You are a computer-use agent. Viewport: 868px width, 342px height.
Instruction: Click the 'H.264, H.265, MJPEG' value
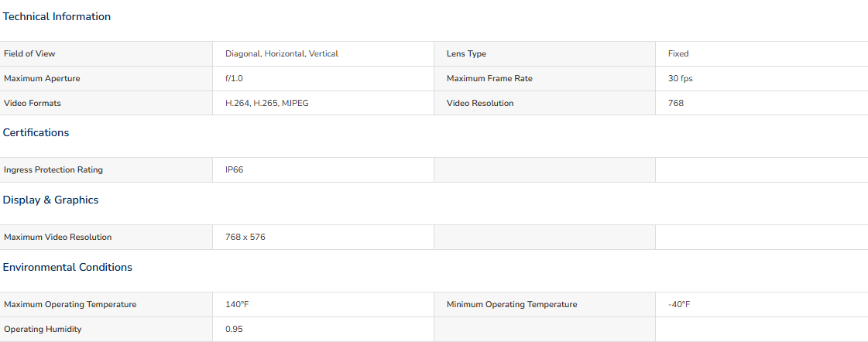click(267, 103)
